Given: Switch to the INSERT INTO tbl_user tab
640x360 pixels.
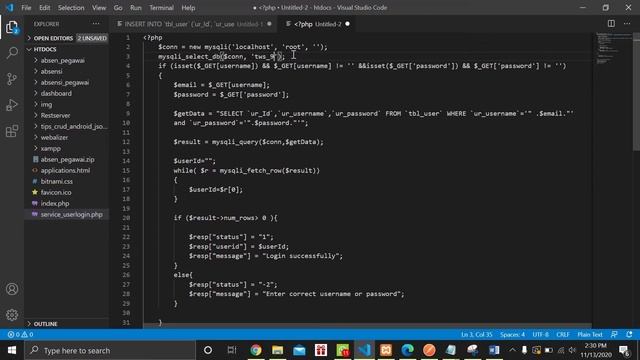Looking at the screenshot, I should 193,24.
